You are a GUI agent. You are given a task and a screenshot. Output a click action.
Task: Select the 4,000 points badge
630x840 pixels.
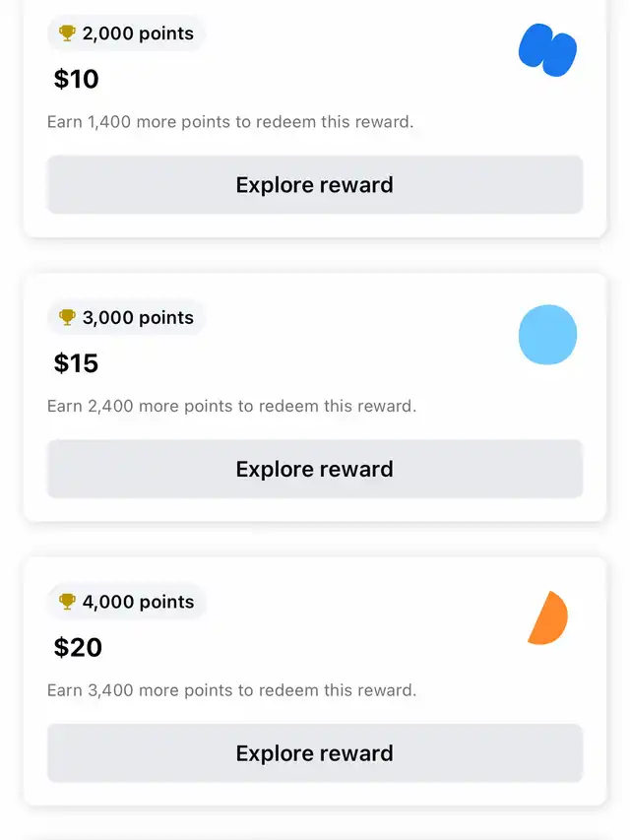[126, 601]
